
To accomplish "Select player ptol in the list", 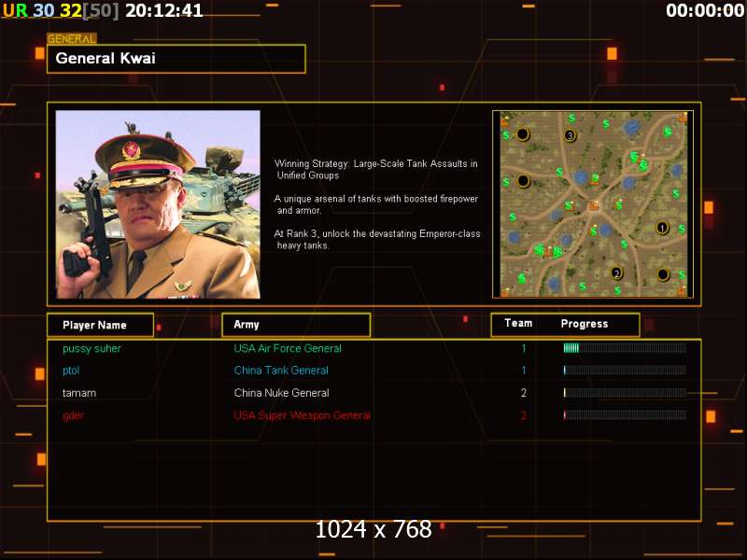I will click(x=71, y=371).
